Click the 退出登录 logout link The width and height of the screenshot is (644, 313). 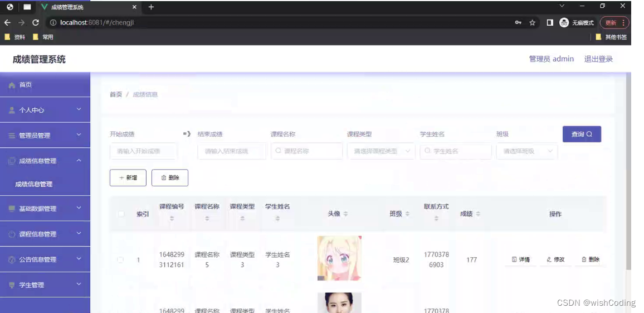[598, 59]
